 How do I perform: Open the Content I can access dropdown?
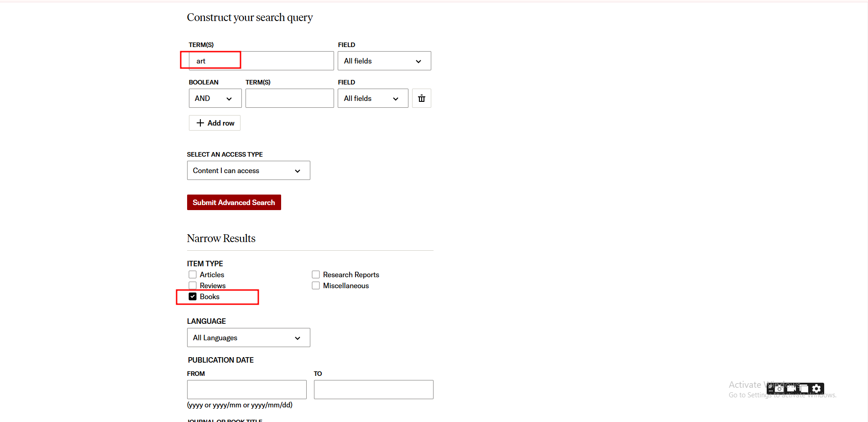pos(248,170)
